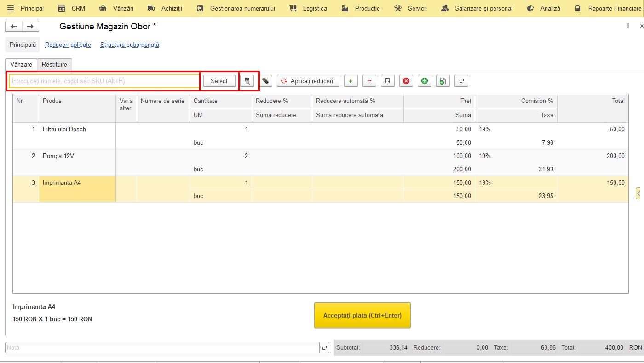Close the Gestiune Magazin Obor form
The width and height of the screenshot is (644, 363).
pos(641,26)
